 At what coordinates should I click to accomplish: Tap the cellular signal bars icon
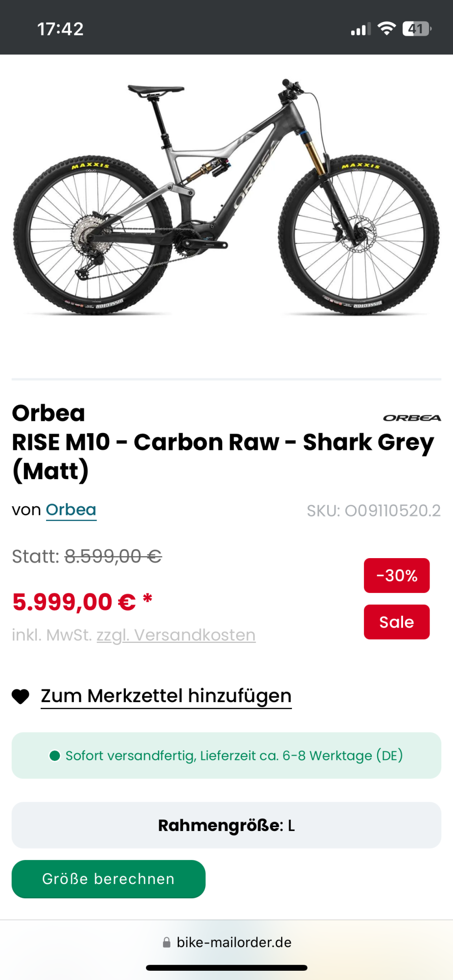point(360,30)
